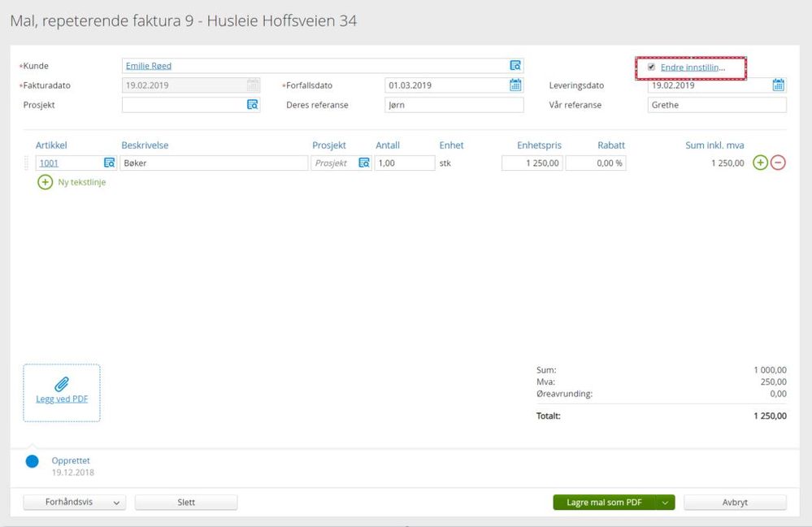Click the Ny tekstlinje plus icon
This screenshot has height=527, width=812.
45,182
